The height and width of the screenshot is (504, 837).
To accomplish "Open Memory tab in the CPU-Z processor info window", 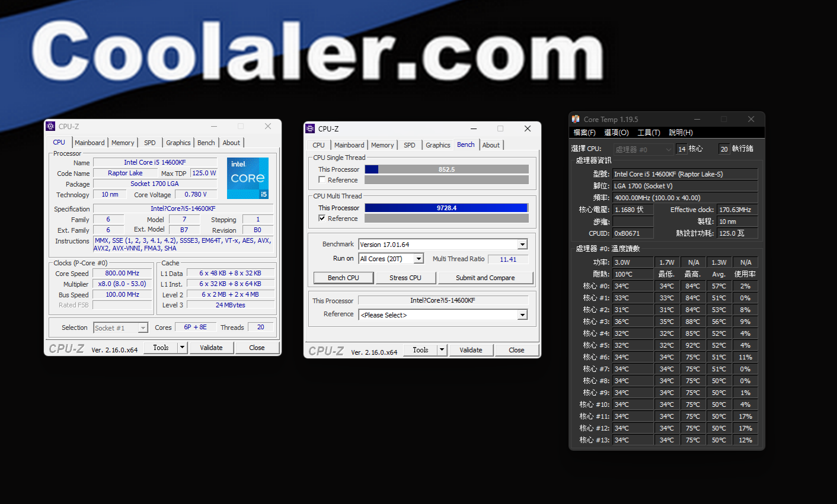I will [x=123, y=143].
